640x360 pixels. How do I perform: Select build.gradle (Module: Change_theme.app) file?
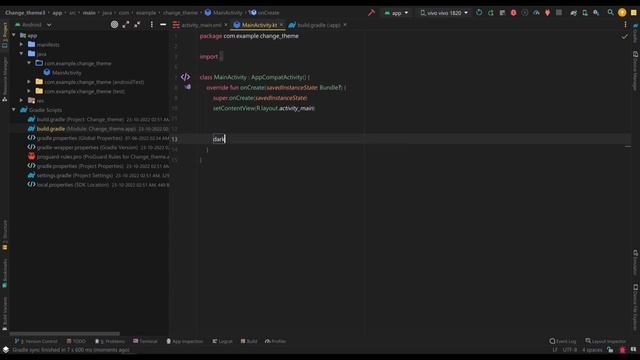(98, 129)
